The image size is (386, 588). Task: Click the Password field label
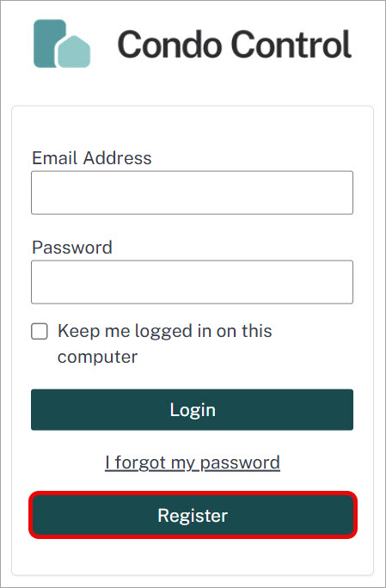[72, 248]
